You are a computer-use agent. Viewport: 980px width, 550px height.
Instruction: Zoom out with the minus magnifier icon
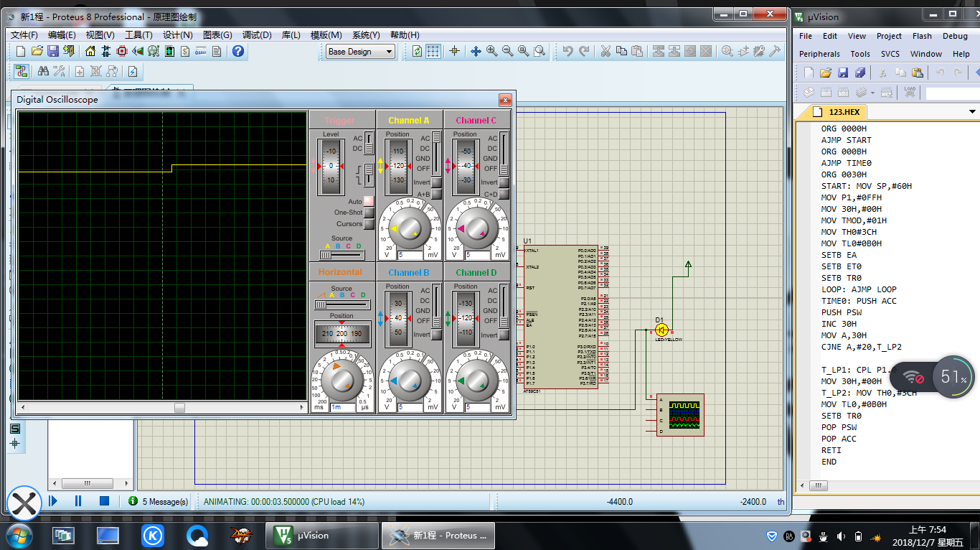[507, 51]
